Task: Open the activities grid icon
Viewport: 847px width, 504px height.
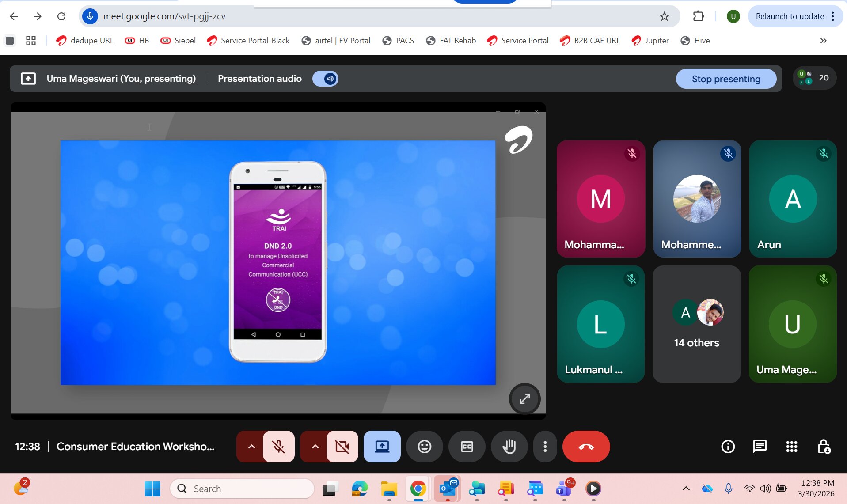Action: (791, 447)
